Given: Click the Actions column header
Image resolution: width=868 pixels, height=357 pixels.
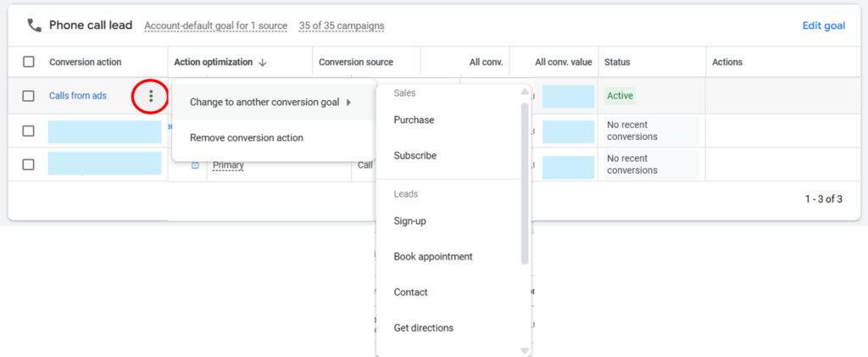Looking at the screenshot, I should point(727,62).
